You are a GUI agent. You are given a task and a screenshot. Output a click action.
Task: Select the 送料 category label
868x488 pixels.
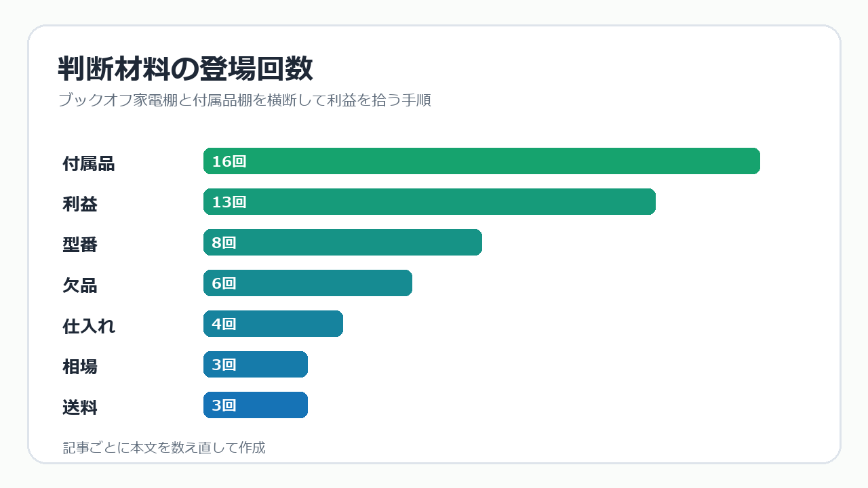point(80,407)
